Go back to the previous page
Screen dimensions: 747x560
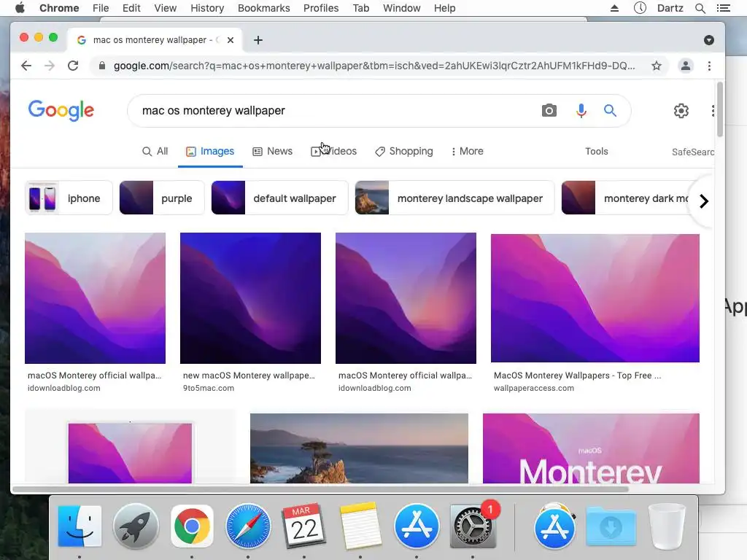26,66
